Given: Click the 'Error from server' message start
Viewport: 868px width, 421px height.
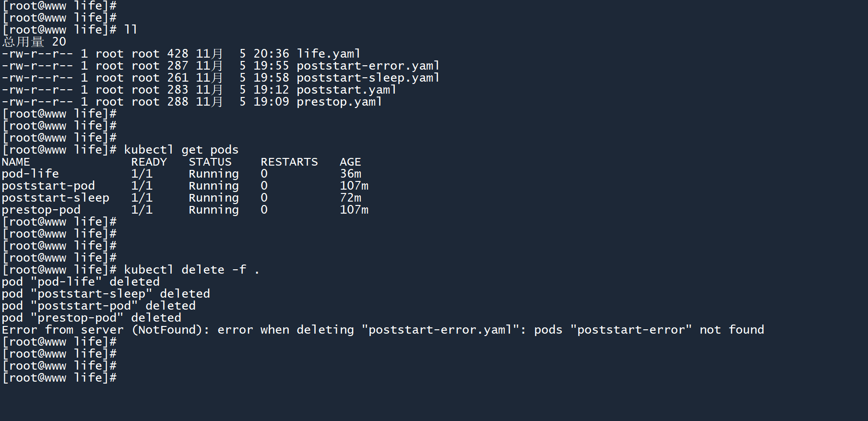Looking at the screenshot, I should coord(62,330).
